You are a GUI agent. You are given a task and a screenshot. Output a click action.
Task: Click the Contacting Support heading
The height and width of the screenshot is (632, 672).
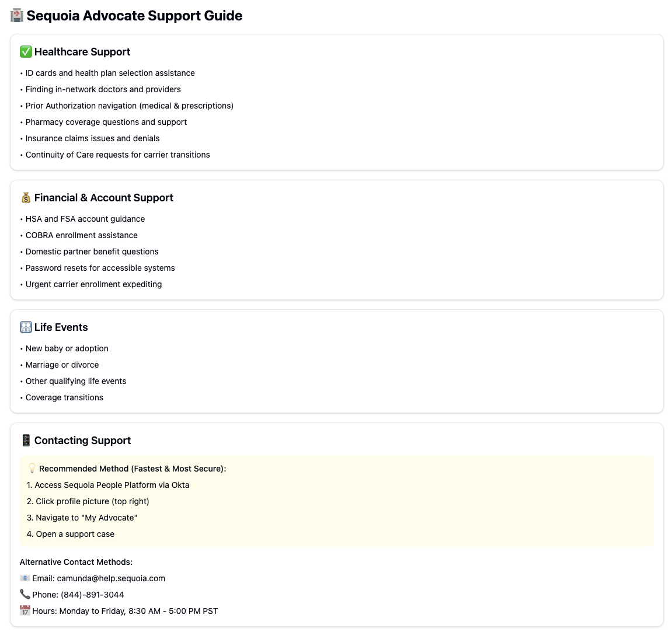83,441
